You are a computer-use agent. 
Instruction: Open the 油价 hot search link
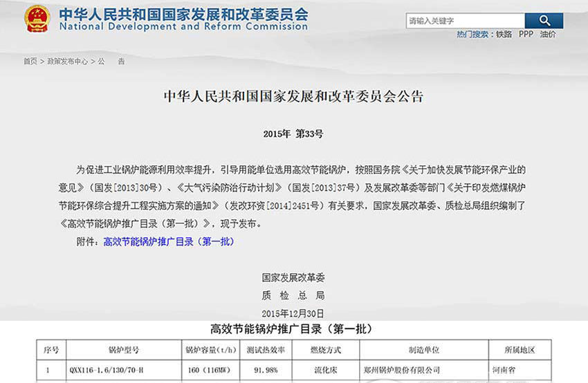547,34
